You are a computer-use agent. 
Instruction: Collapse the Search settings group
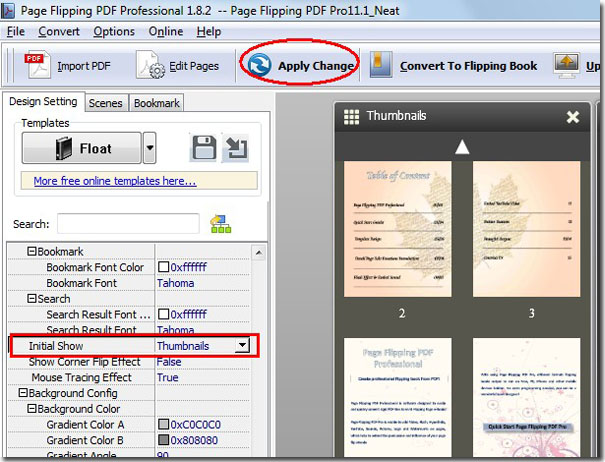pyautogui.click(x=32, y=298)
